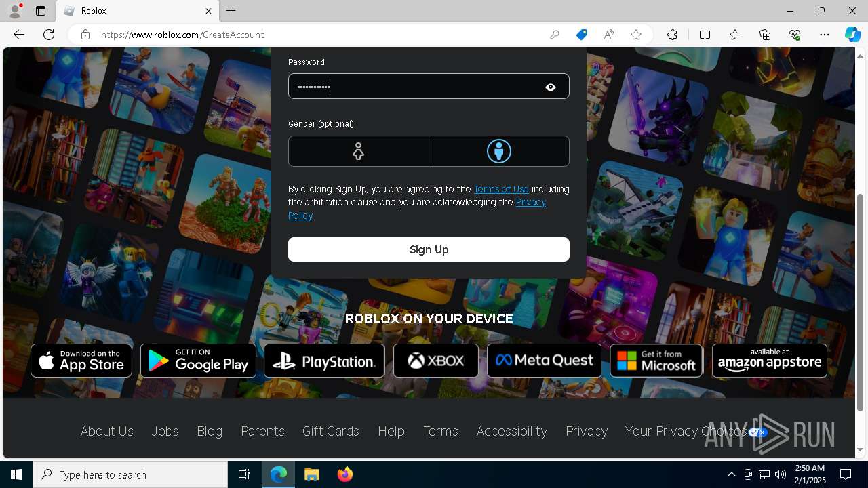This screenshot has height=488, width=868.
Task: Click the browser address bar URL
Action: coord(182,35)
